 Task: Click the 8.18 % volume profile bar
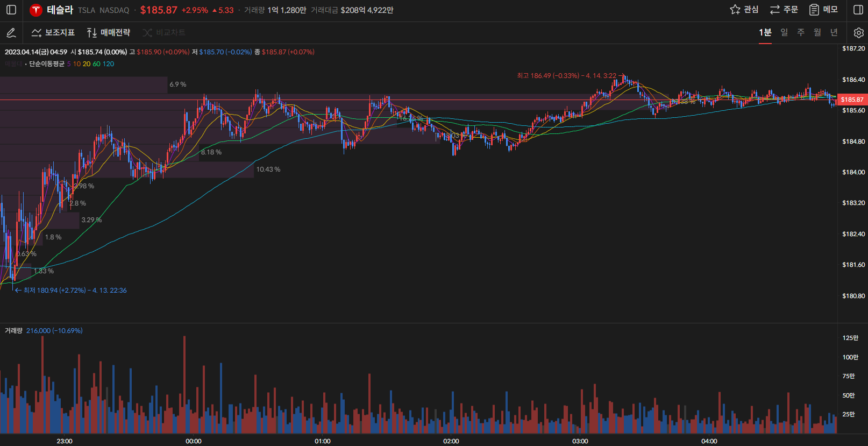click(99, 152)
